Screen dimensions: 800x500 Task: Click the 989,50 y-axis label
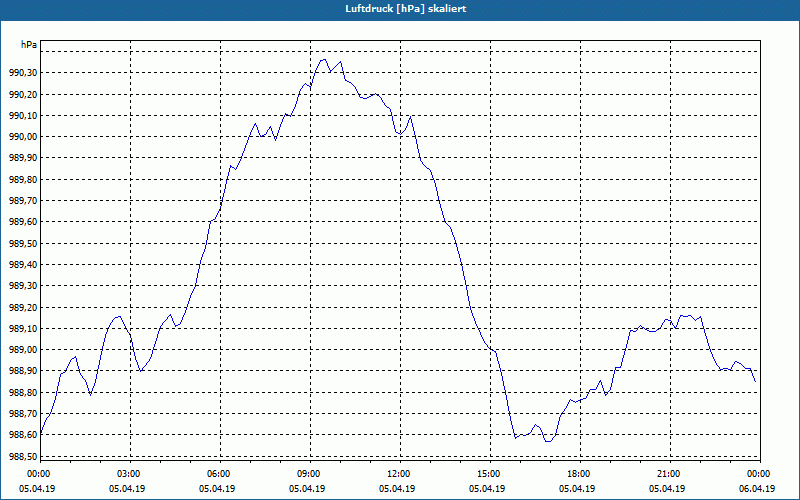(23, 243)
